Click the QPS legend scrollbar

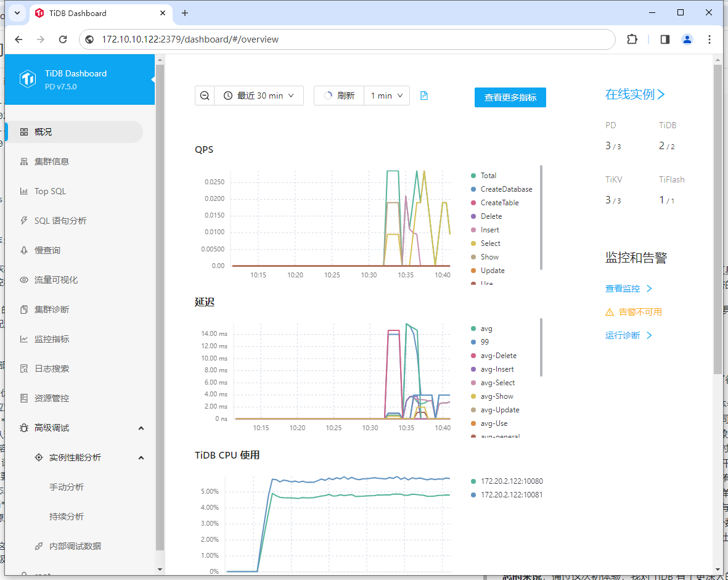tap(541, 218)
